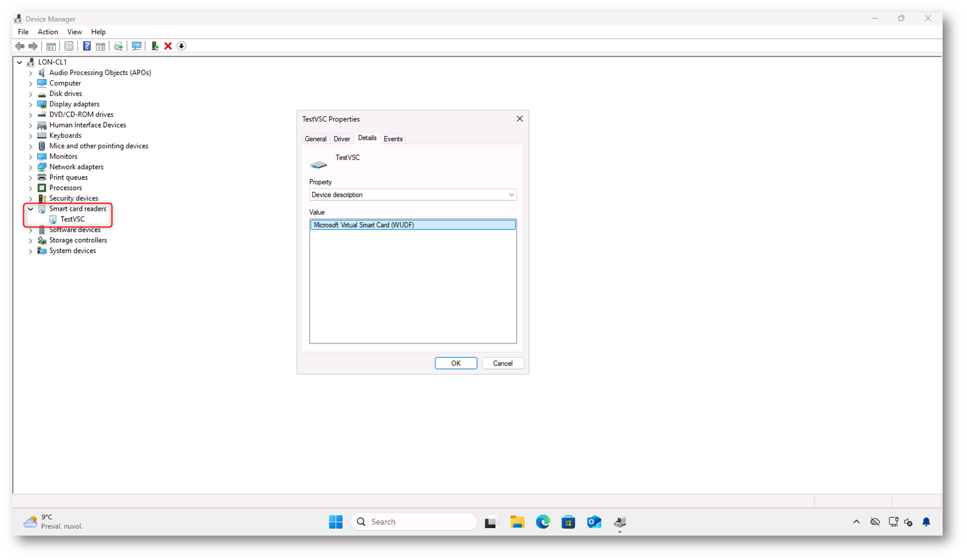Click the Update device driver toolbar icon
The height and width of the screenshot is (560, 967).
[x=155, y=46]
